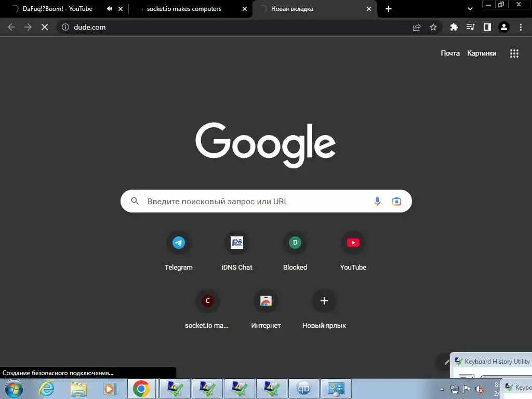Open the network tray icon
Viewport: 532px width, 399px height.
(x=454, y=389)
